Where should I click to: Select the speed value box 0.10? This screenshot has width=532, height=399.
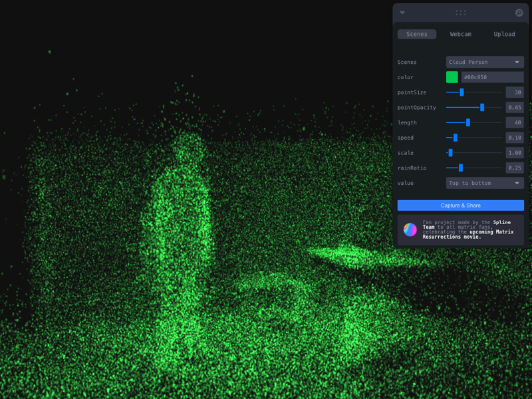515,138
